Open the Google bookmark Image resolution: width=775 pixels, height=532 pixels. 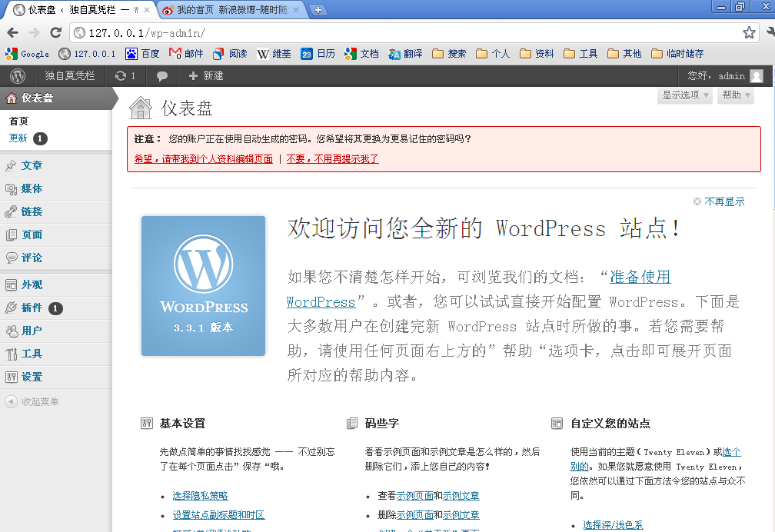[27, 53]
